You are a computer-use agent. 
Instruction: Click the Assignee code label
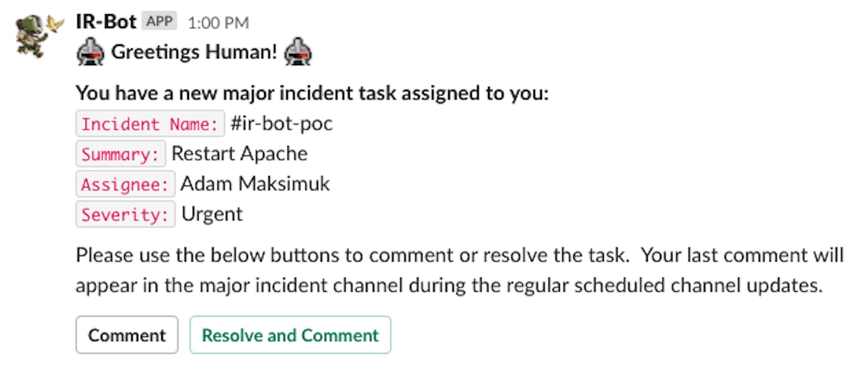coord(125,184)
